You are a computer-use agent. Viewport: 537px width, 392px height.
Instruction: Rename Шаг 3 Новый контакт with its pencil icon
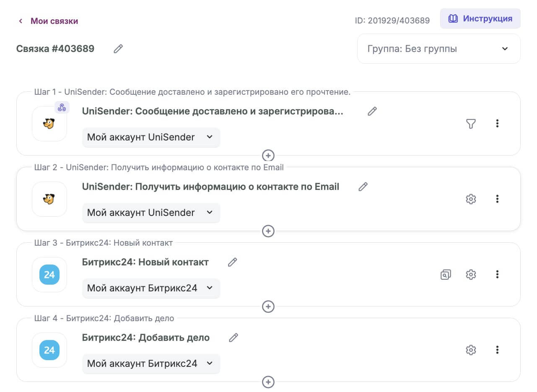click(232, 262)
